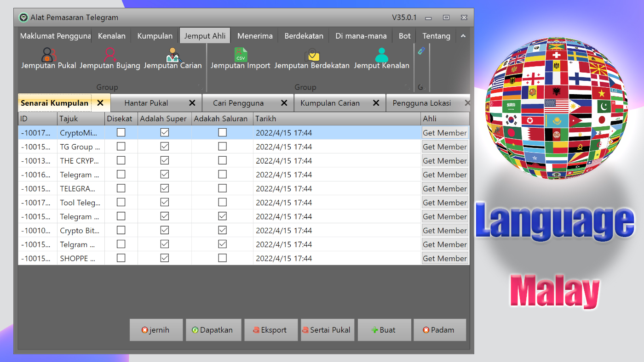
Task: Click Get Member for the Crypto Bit row
Action: click(445, 230)
